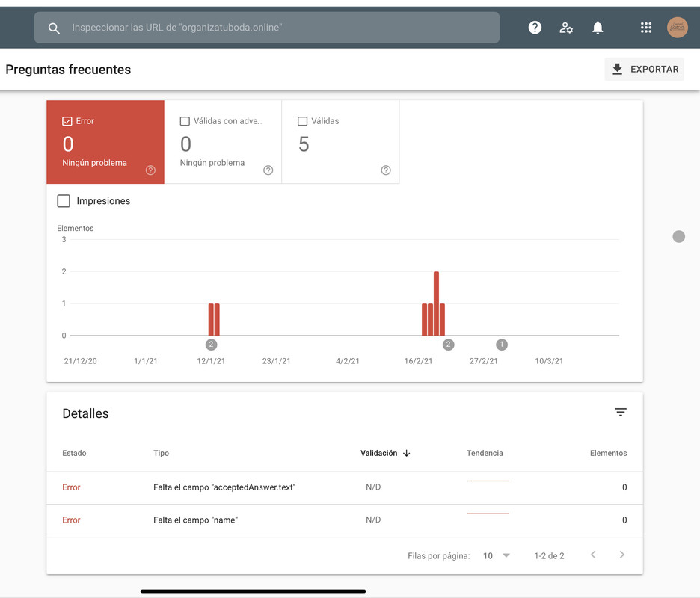Click the "Preguntas frecuentes" page title
This screenshot has width=700, height=598.
(68, 70)
